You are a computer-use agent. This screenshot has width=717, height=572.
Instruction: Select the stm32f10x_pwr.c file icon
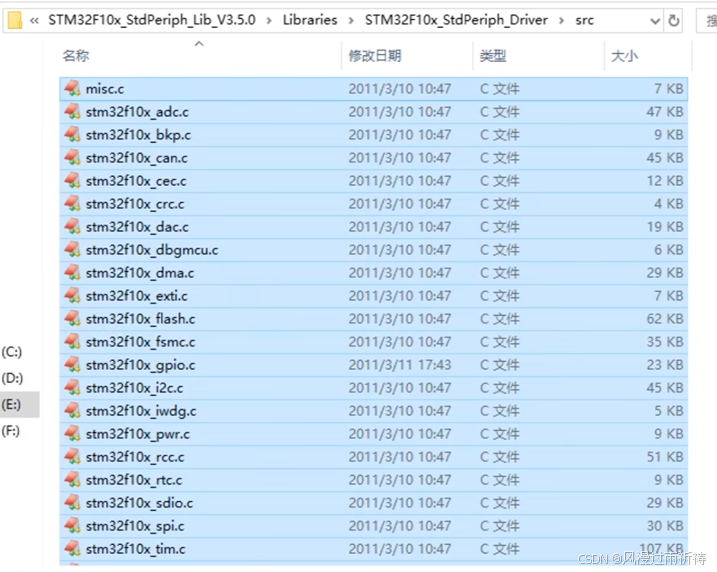point(72,433)
